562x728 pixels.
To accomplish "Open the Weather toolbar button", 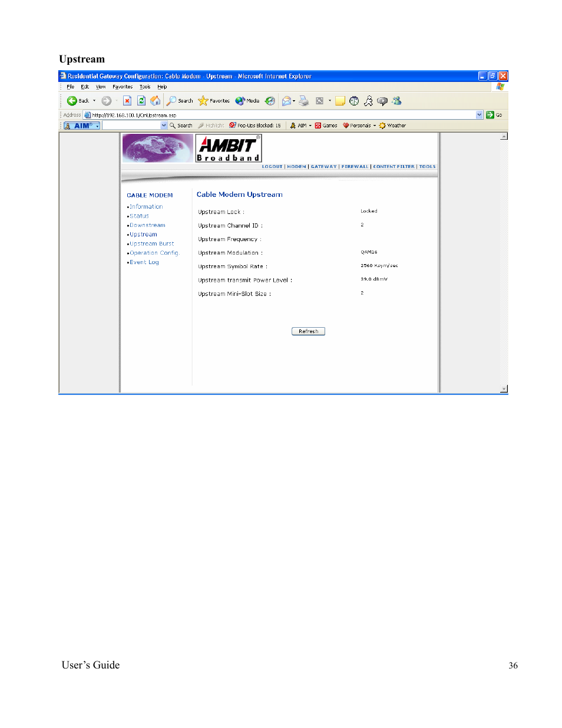I will 392,126.
